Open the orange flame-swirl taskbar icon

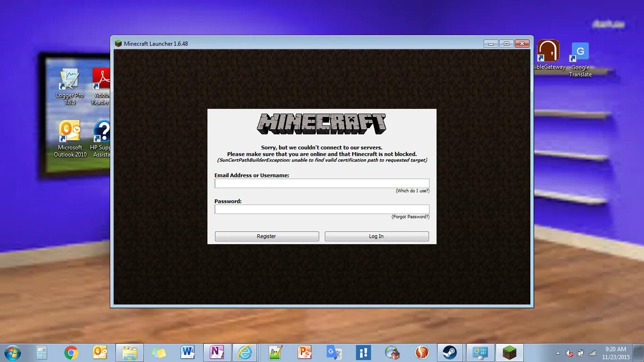(421, 353)
